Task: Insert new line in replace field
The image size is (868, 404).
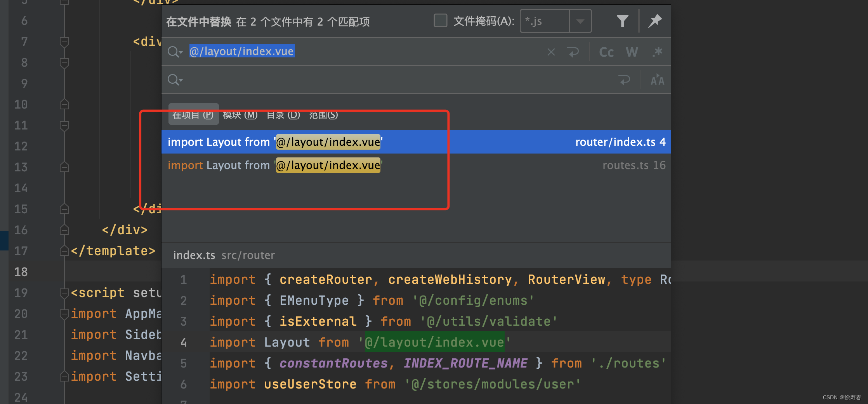Action: [x=624, y=80]
